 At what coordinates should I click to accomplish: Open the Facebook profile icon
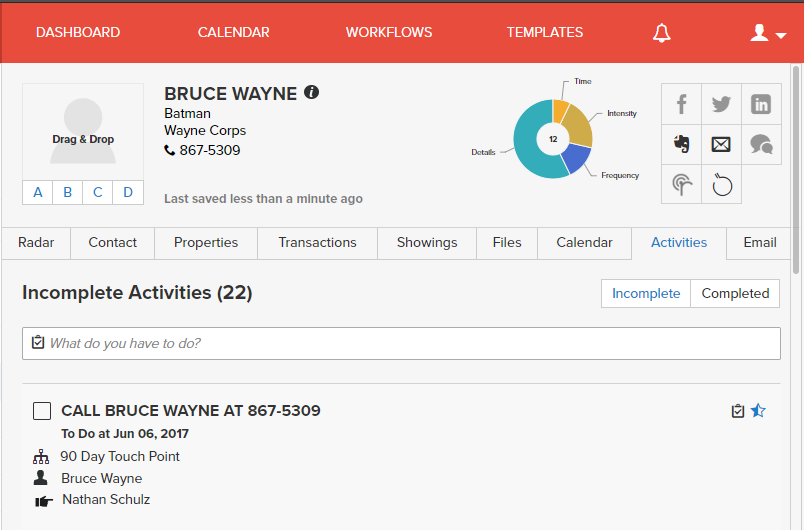pyautogui.click(x=682, y=104)
